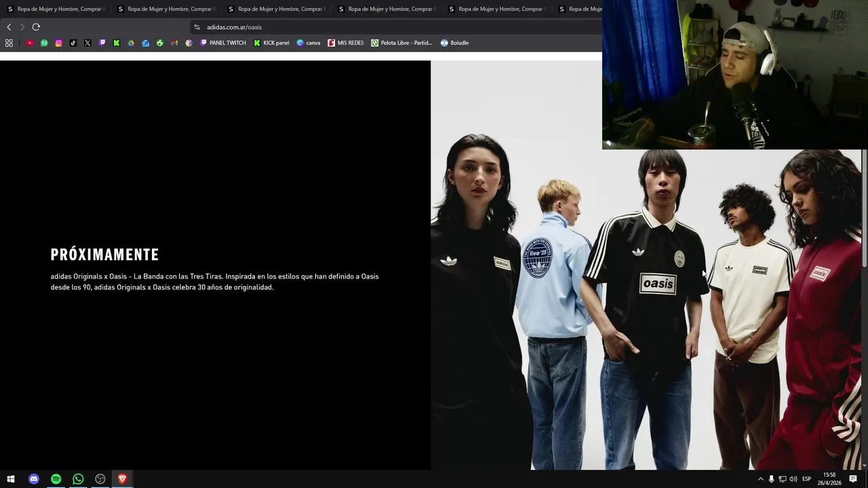
Task: Open the Pelota Libre bookmark
Action: (401, 43)
